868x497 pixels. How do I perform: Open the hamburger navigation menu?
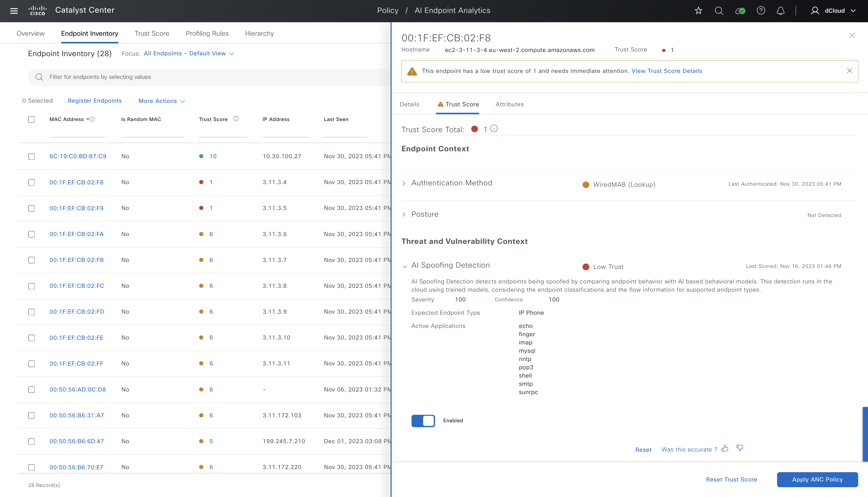coord(14,11)
